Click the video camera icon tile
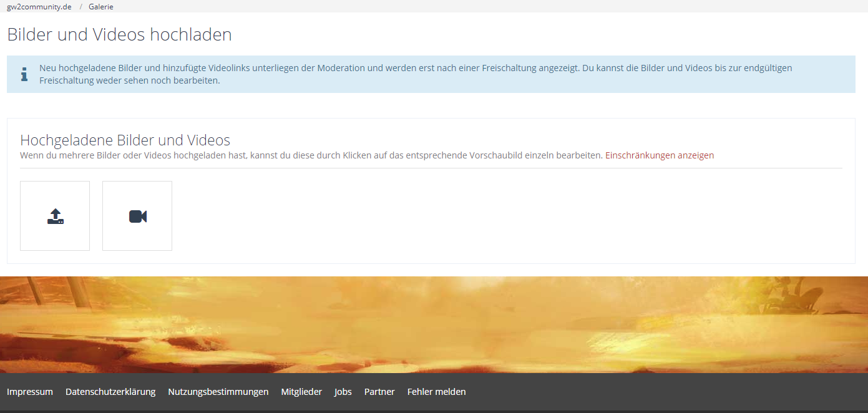 (x=137, y=216)
